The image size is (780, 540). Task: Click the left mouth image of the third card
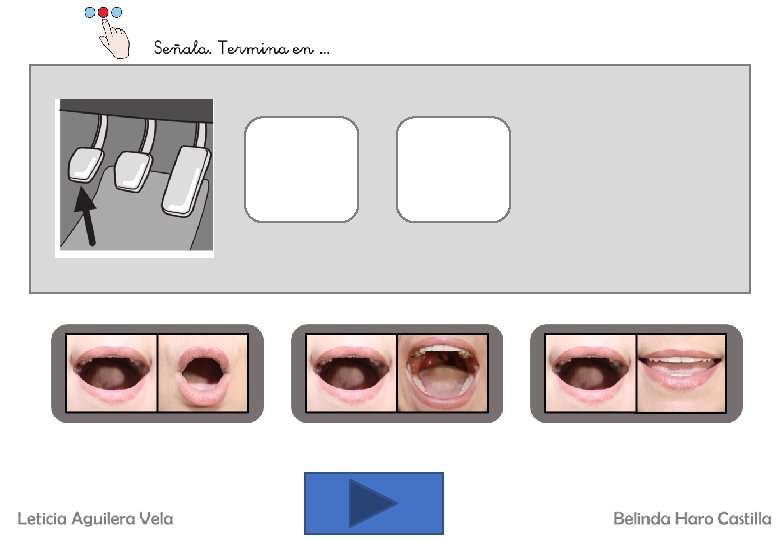click(590, 373)
